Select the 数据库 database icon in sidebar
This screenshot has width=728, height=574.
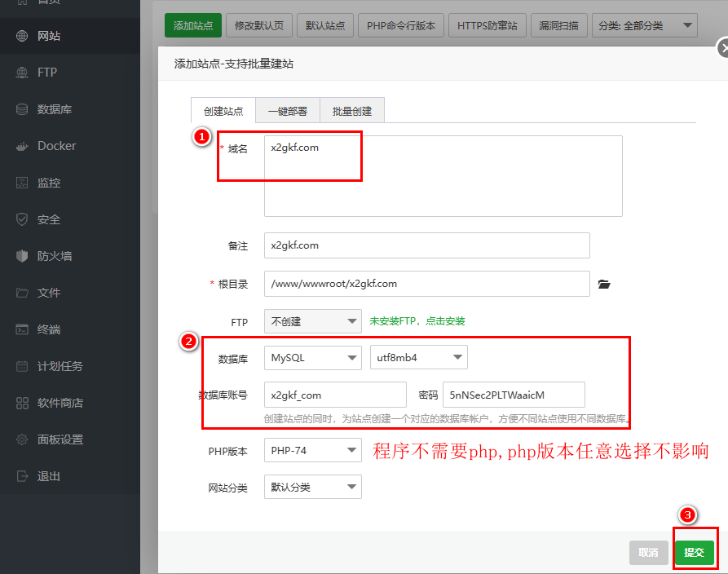point(22,109)
